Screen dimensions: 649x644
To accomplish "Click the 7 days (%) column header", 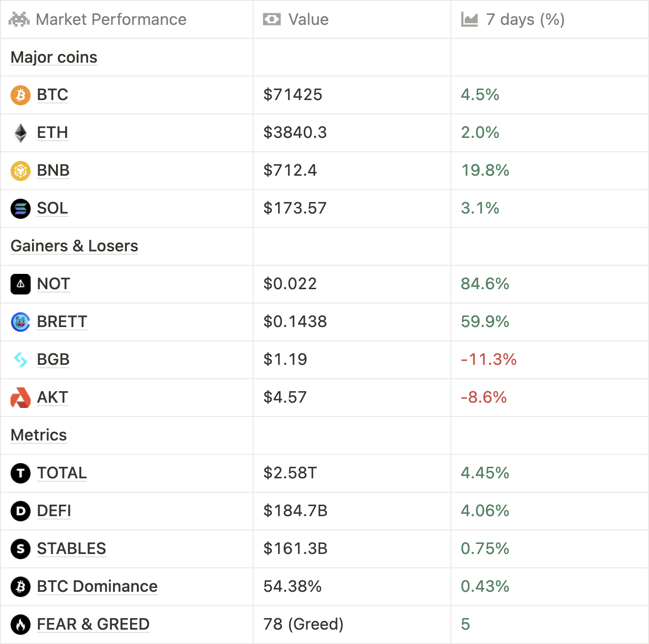I will click(x=525, y=20).
